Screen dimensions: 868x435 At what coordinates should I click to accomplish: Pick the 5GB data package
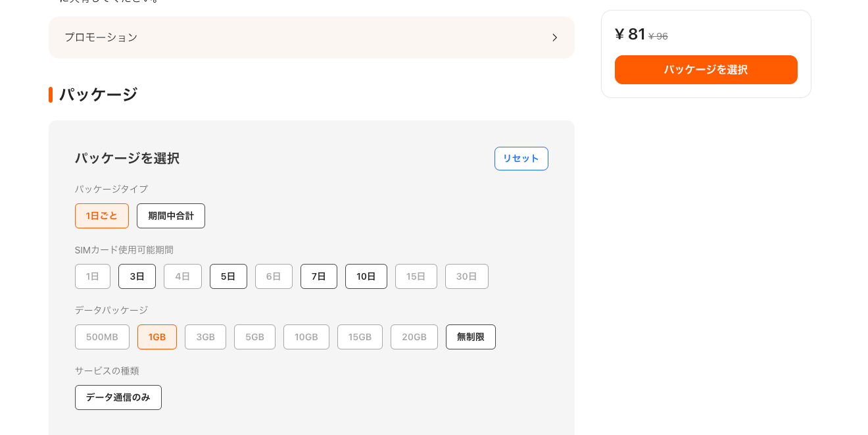(254, 337)
